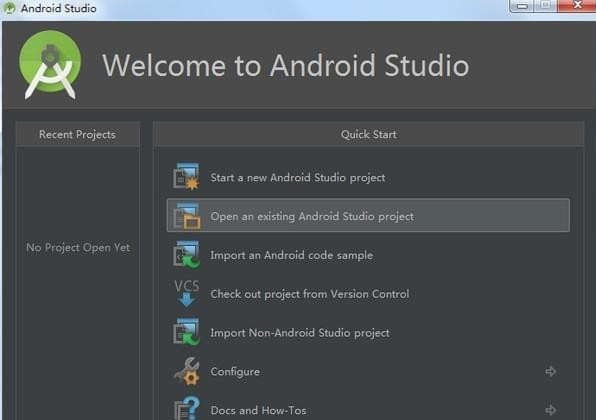Close the Android Studio window
596x420 pixels.
[577, 6]
